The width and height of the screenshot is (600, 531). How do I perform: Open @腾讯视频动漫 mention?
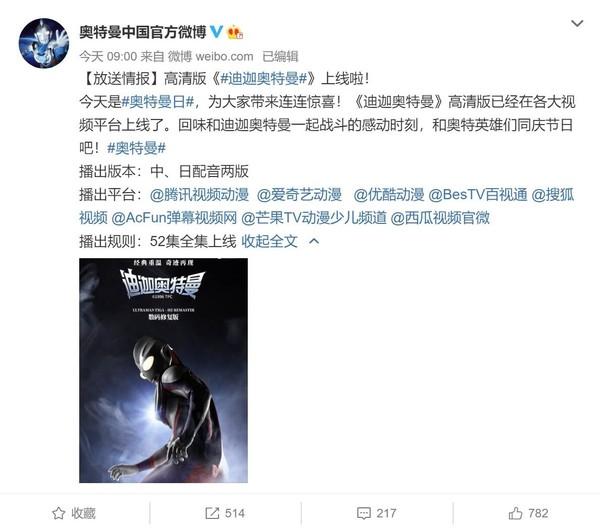coord(199,195)
